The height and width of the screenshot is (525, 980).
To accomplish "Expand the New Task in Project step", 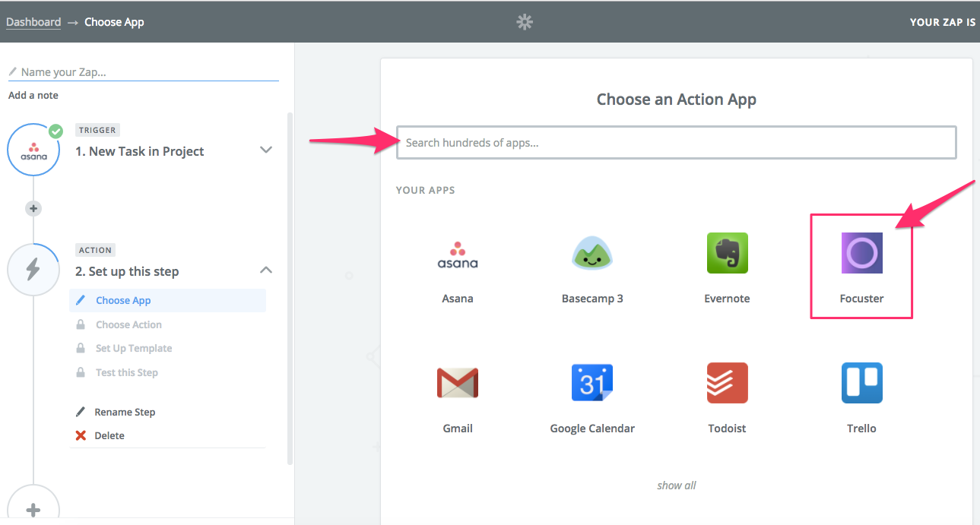I will pos(266,150).
